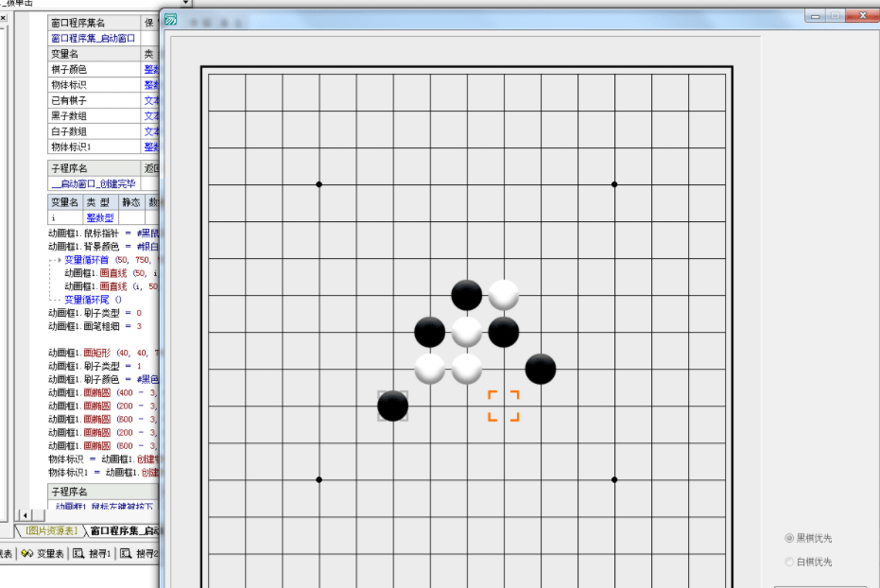Click the orange bracket cursor marker on board
This screenshot has height=588, width=880.
click(x=503, y=406)
